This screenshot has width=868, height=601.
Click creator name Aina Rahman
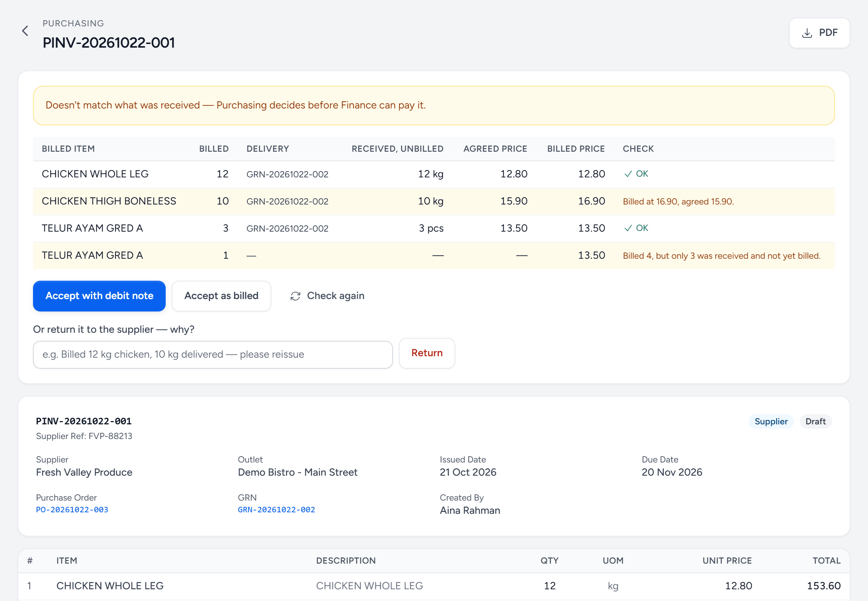tap(470, 510)
